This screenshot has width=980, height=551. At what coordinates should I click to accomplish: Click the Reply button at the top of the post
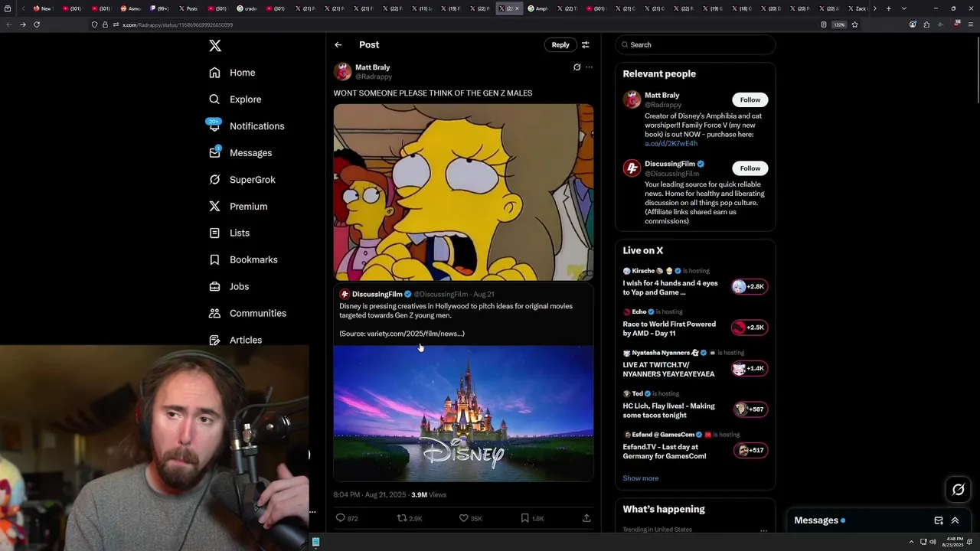pos(560,45)
